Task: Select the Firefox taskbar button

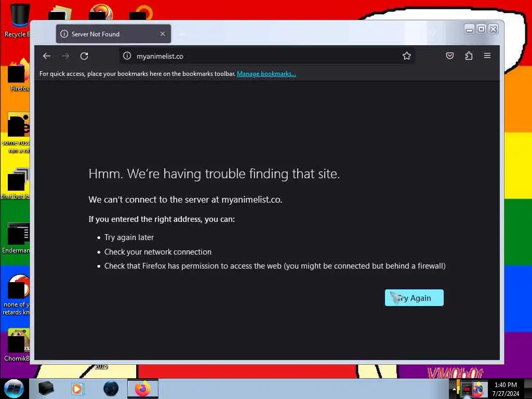Action: (x=143, y=389)
